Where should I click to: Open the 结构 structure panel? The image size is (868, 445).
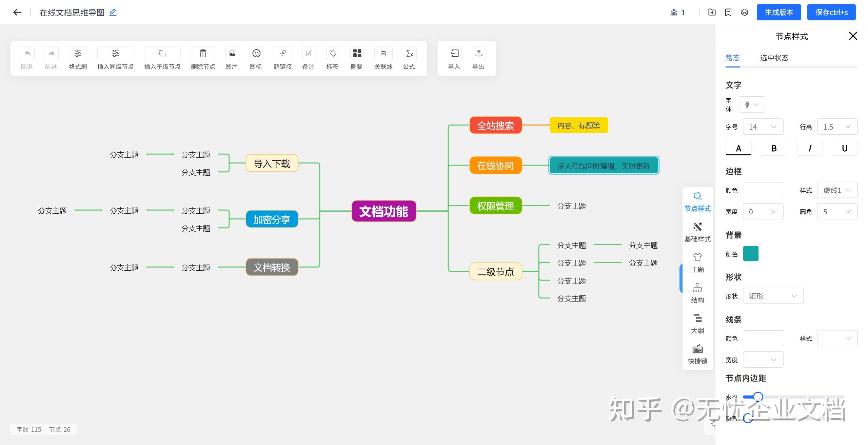click(x=697, y=292)
